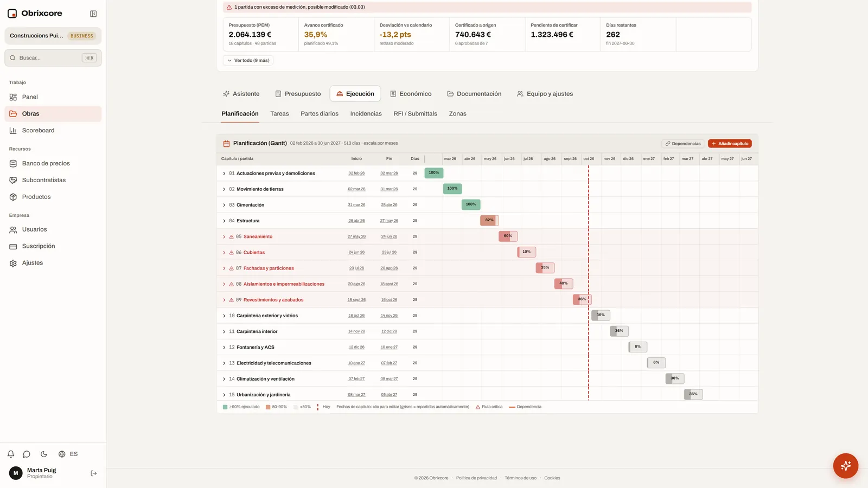Open the Partes diarios subtab
The image size is (868, 488).
coord(320,114)
